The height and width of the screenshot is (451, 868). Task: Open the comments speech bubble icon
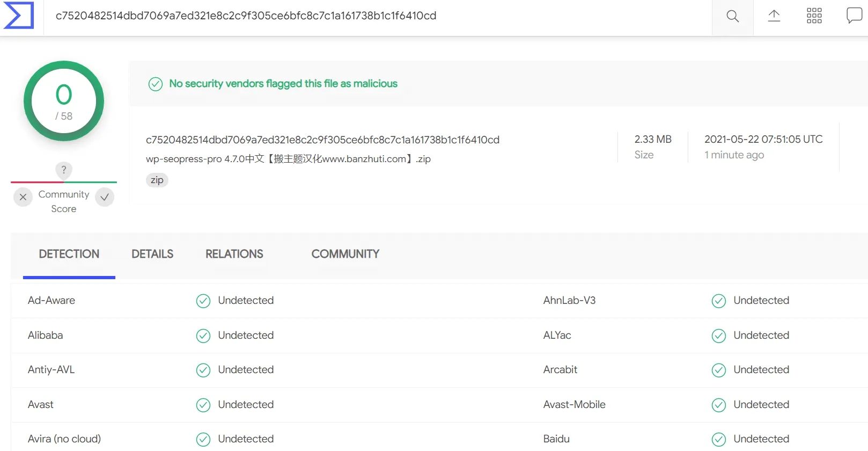(854, 16)
